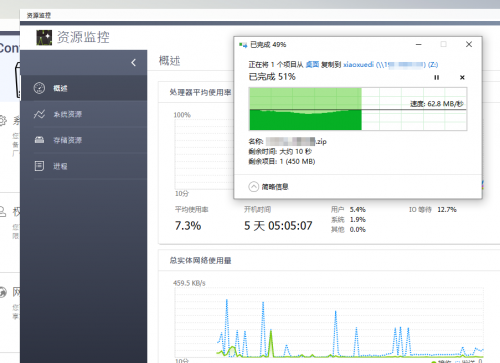This screenshot has width=500, height=363.
Task: Click the 系统资源 line chart icon
Action: click(39, 114)
